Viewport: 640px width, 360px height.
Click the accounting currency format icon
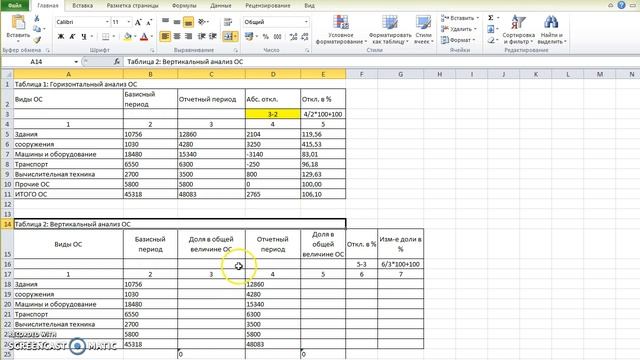[249, 37]
